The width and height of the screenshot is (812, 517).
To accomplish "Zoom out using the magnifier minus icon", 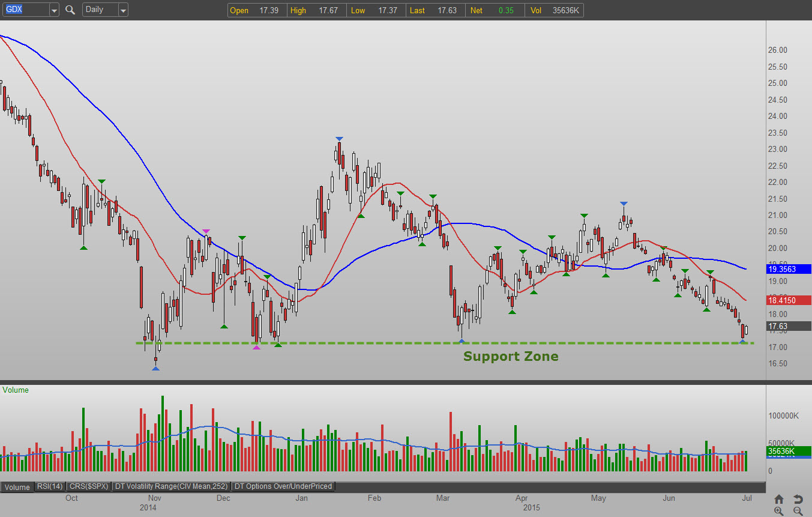I will click(798, 511).
